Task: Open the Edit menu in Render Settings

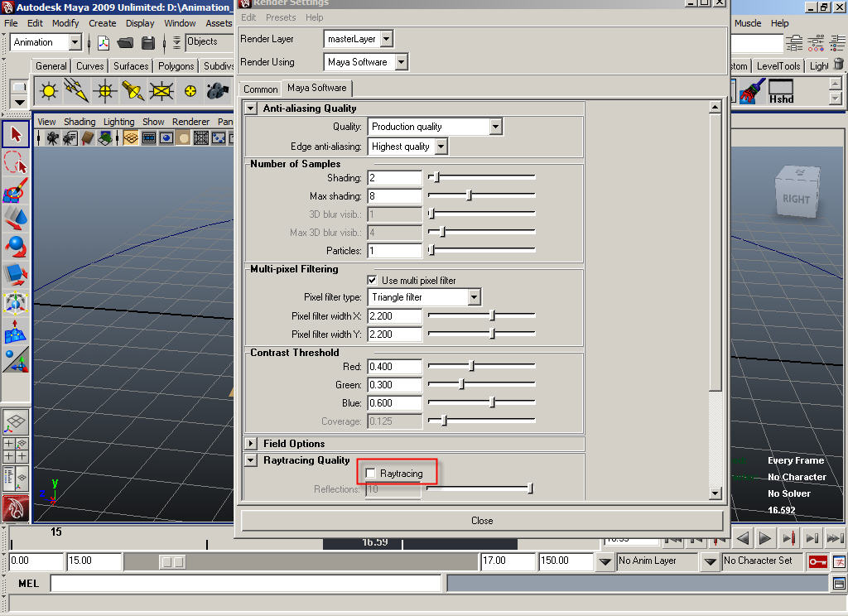Action: (248, 17)
